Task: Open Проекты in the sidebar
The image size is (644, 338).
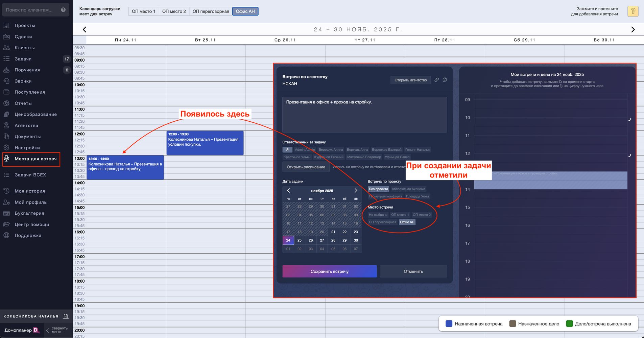Action: [x=24, y=25]
